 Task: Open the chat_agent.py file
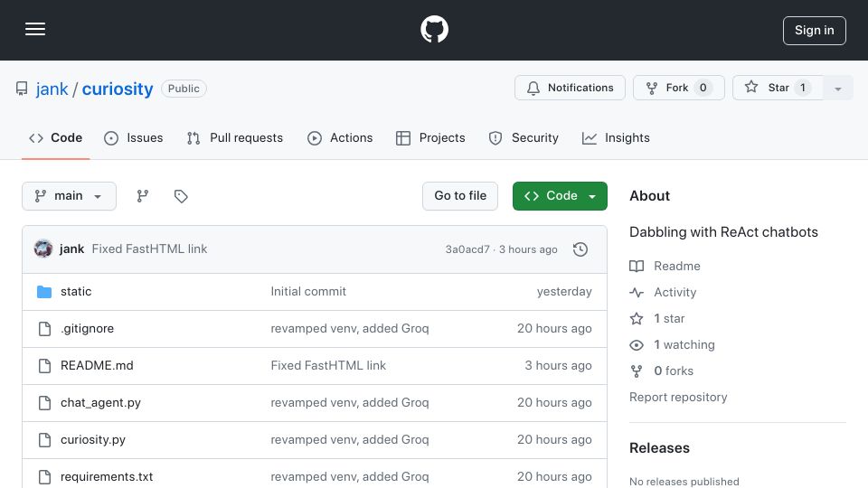[100, 403]
